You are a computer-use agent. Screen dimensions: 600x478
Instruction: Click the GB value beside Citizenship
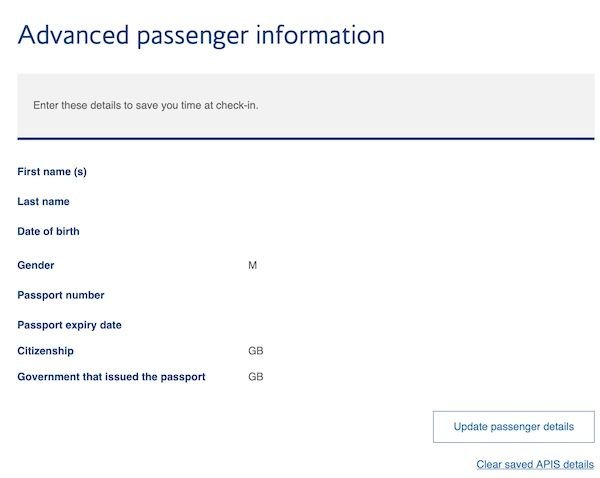(x=256, y=351)
